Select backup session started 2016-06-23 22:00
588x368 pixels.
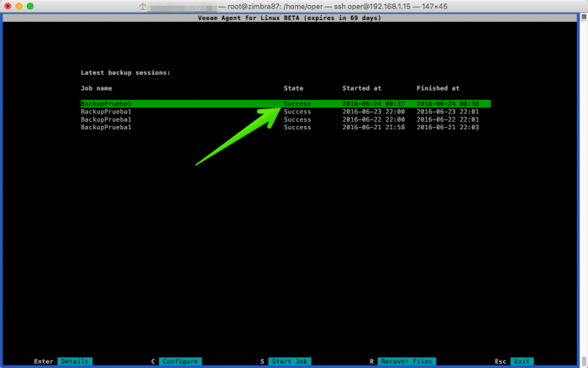click(286, 112)
